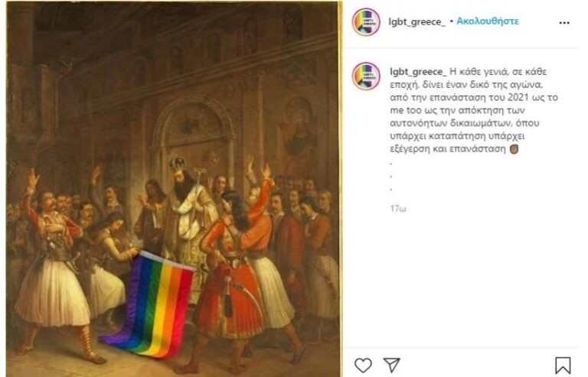This screenshot has height=377, width=588.
Task: Click the Ακολουθήστε follow link
Action: 488,21
